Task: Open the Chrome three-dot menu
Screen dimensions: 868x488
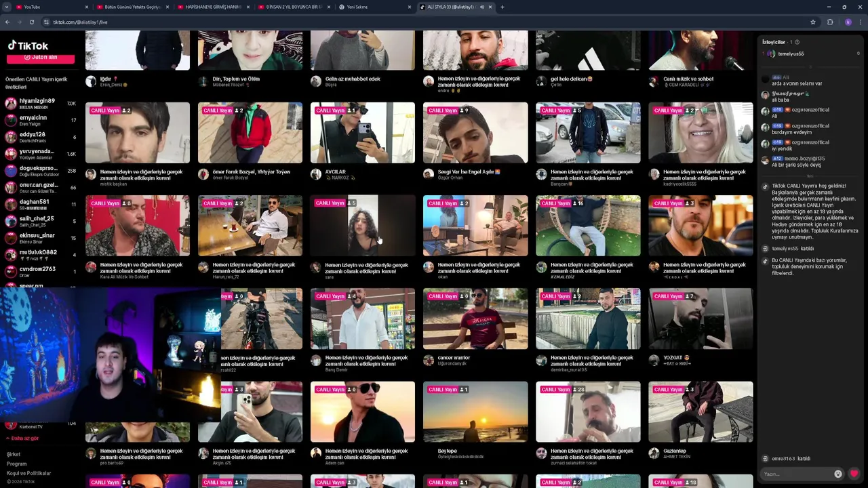Action: tap(861, 22)
